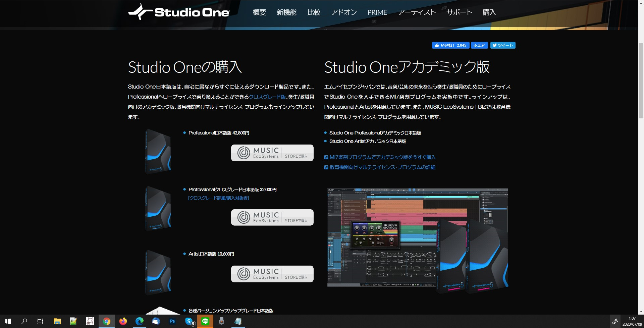Buy Artist日本語版 via Music EcoSystems store button
Screen dimensions: 644x328
point(272,274)
